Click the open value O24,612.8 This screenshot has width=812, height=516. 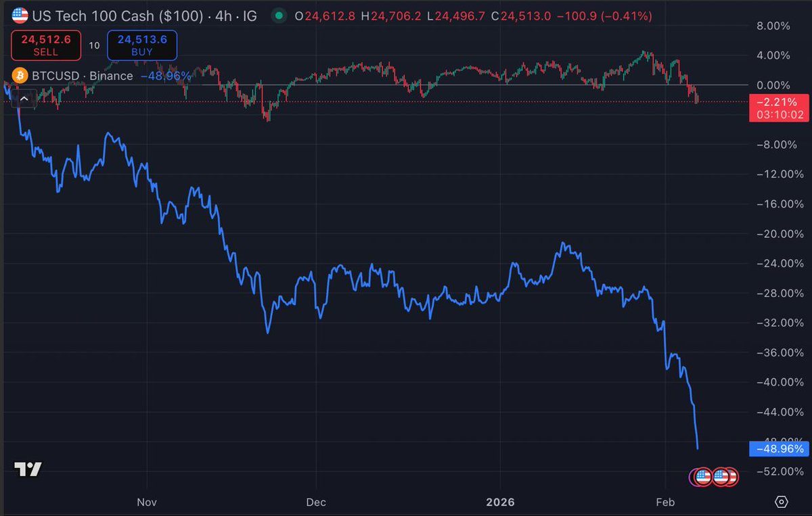[x=325, y=16]
